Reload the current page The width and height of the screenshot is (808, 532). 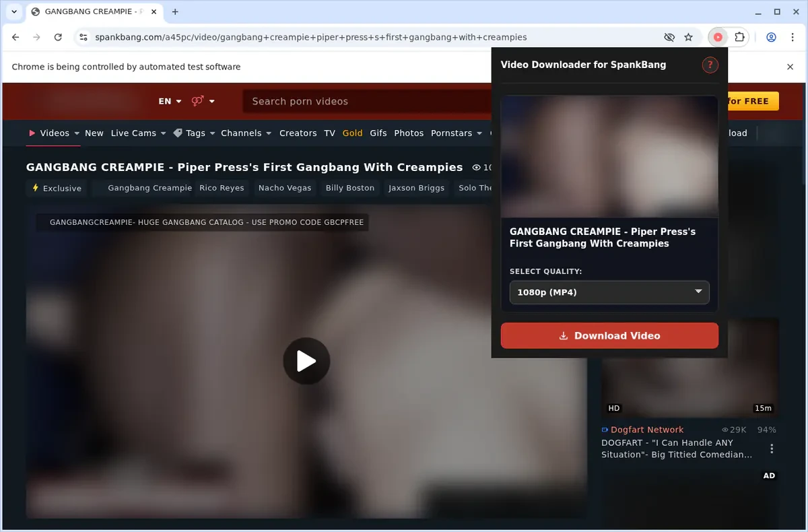(58, 38)
